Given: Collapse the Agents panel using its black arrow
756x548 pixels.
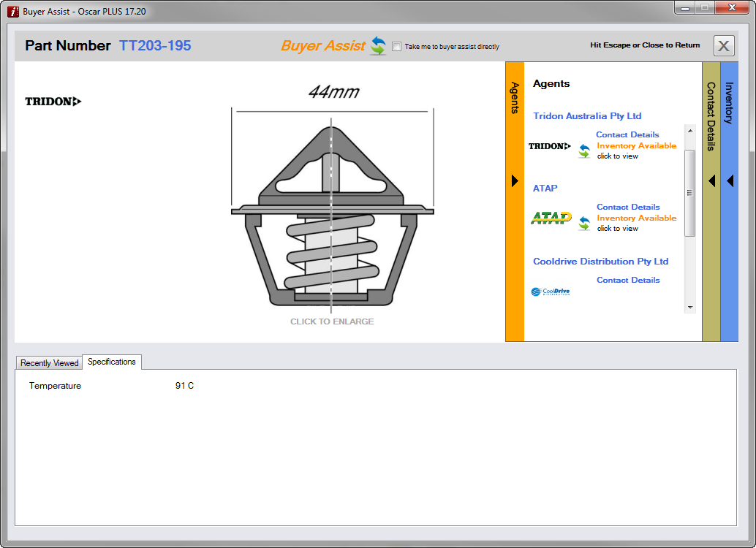Looking at the screenshot, I should 515,180.
